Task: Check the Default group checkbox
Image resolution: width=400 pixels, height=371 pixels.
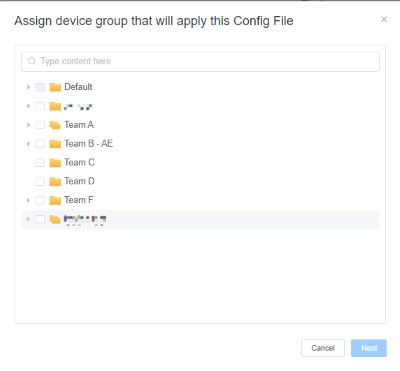Action: coord(40,87)
